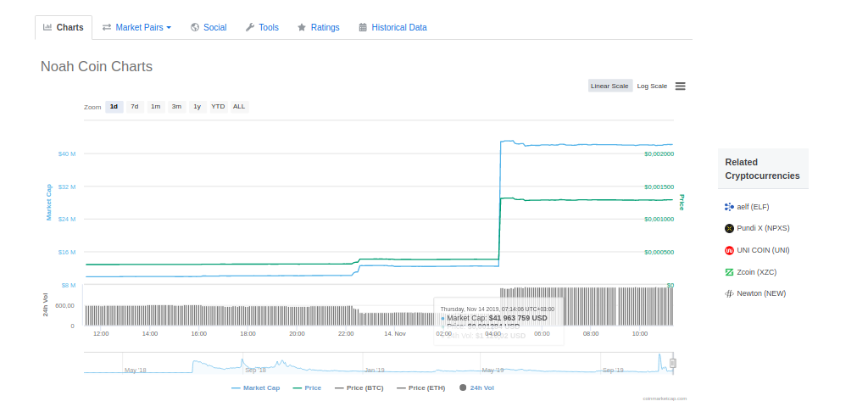Open the Historical Data tab
The width and height of the screenshot is (868, 418).
[392, 27]
